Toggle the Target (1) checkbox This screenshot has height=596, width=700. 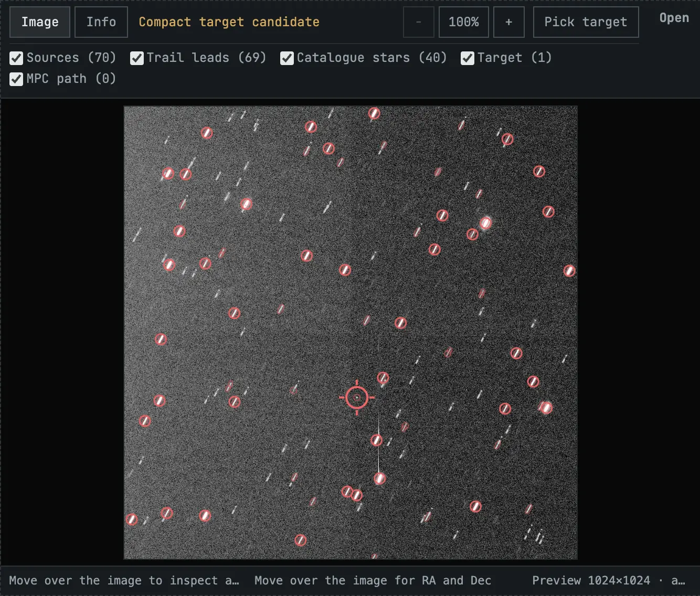468,58
